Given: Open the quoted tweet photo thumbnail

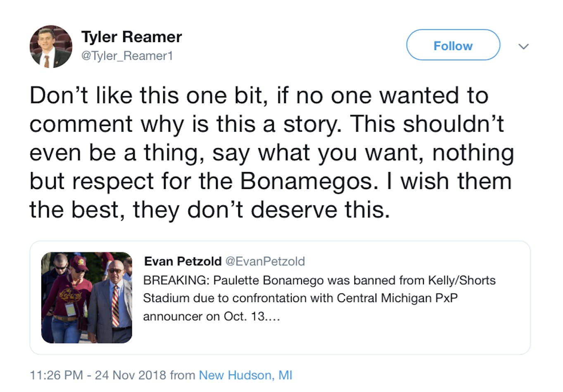Looking at the screenshot, I should tap(87, 298).
